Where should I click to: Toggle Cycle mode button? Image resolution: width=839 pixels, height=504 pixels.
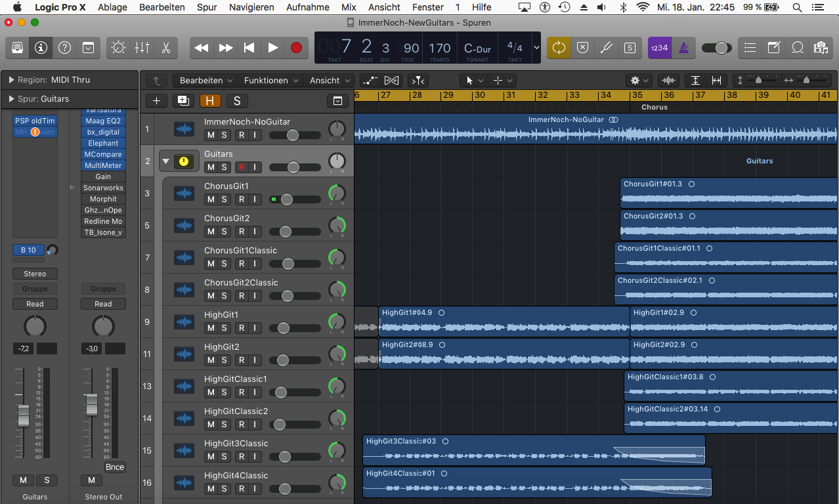coord(559,48)
